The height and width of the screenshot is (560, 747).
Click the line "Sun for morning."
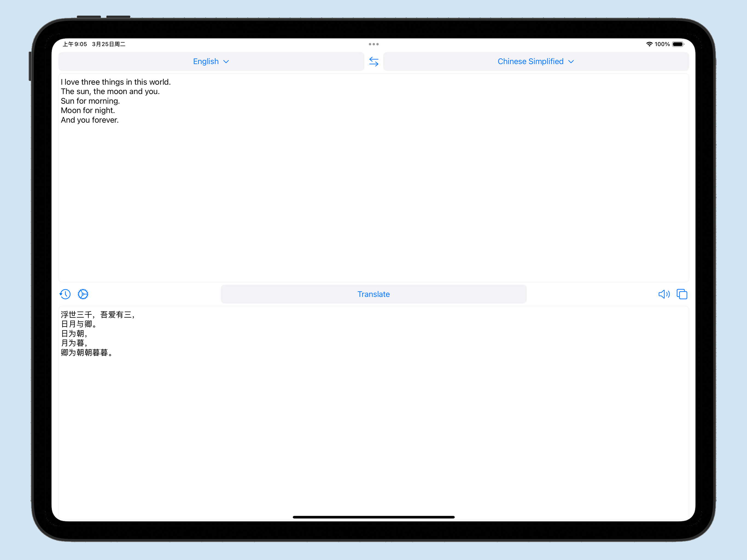click(x=90, y=101)
